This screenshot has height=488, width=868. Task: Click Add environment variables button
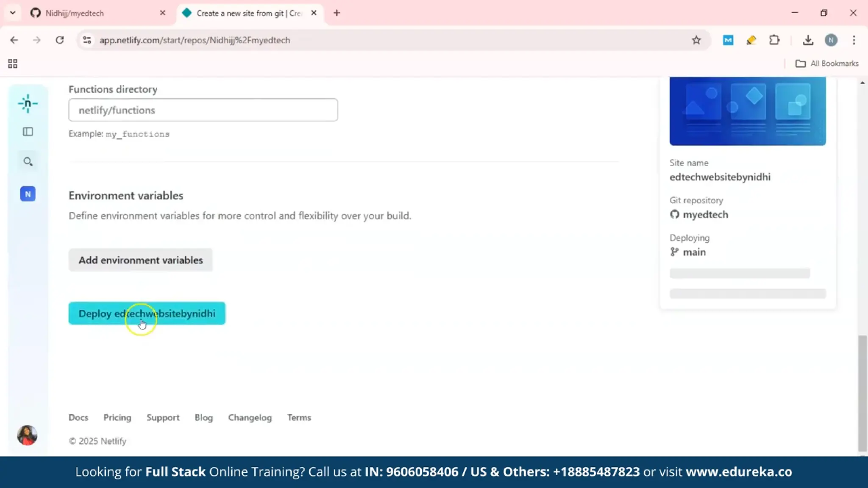click(x=141, y=260)
